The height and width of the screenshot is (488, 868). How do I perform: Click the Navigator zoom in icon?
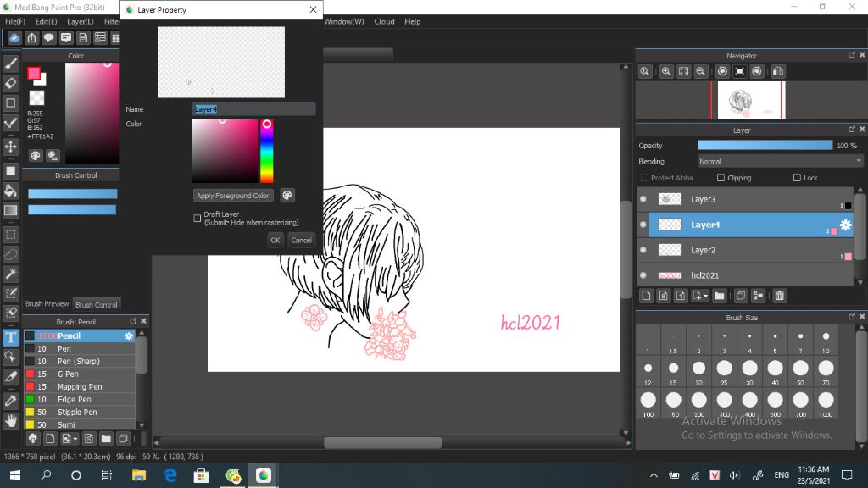[x=666, y=71]
